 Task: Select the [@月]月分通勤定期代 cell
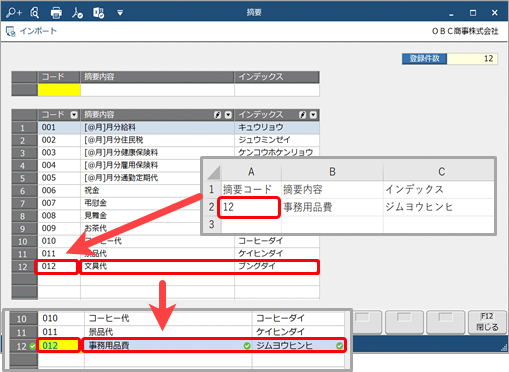coord(141,178)
